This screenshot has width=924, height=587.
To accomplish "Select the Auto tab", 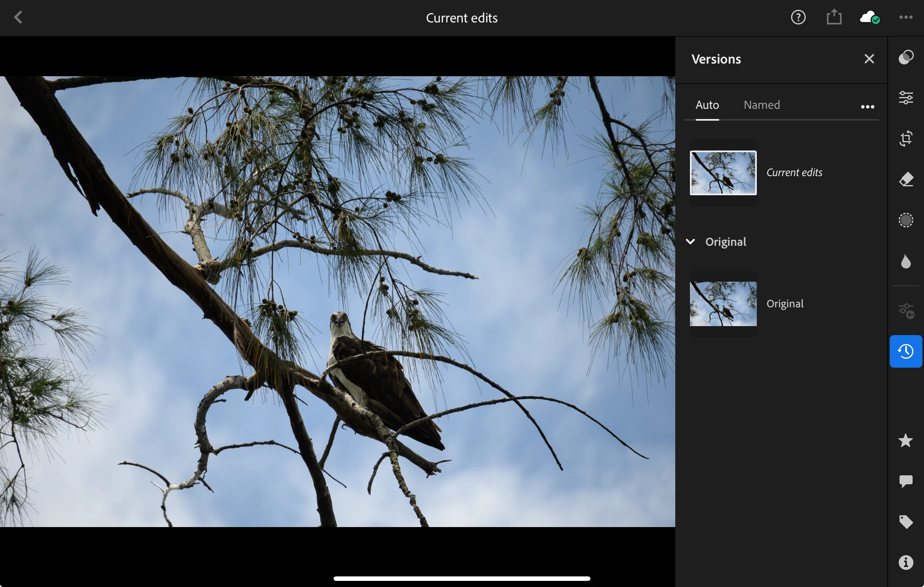I will (707, 105).
